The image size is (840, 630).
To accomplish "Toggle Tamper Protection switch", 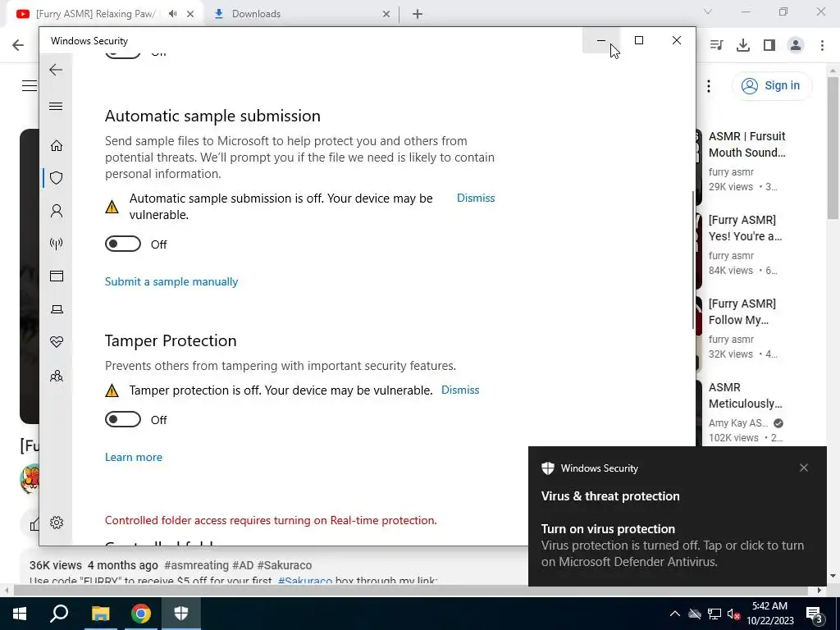I will tap(123, 419).
